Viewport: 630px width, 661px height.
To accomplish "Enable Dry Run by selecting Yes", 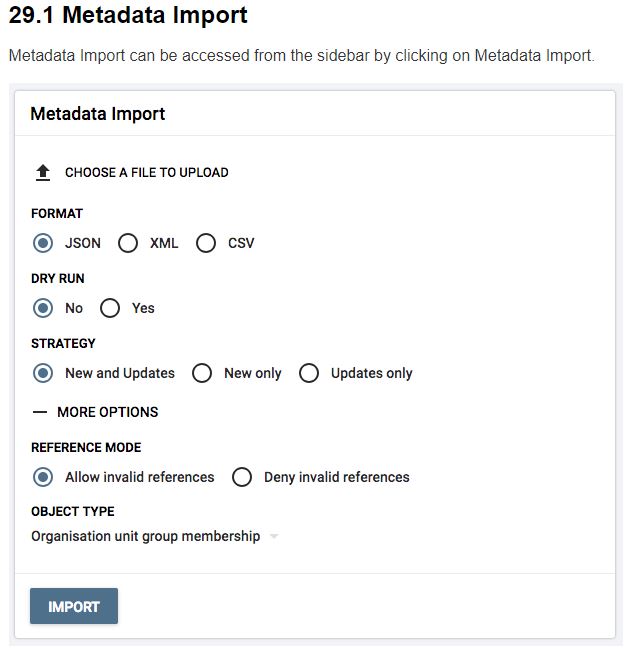I will point(110,308).
